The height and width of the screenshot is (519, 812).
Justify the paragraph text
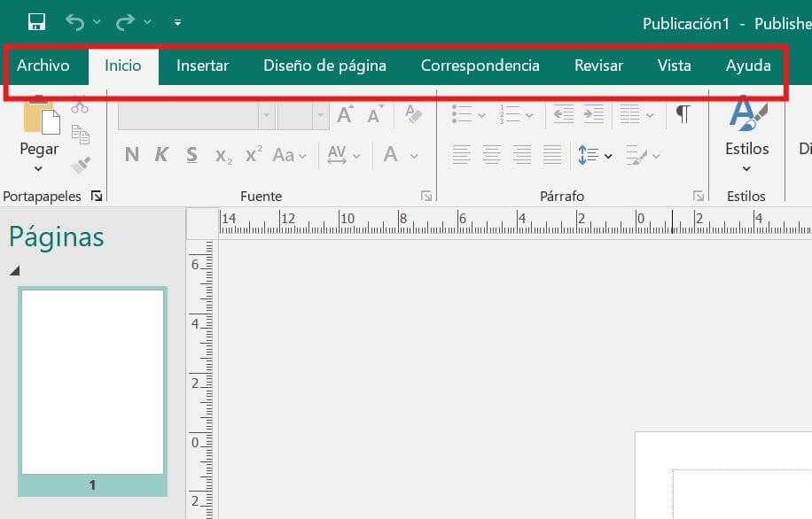(x=552, y=155)
